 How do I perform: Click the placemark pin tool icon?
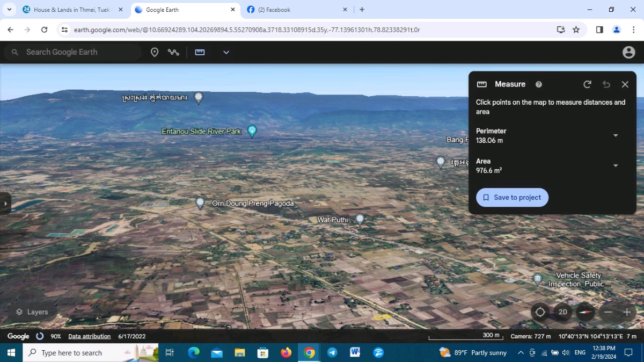click(x=155, y=52)
